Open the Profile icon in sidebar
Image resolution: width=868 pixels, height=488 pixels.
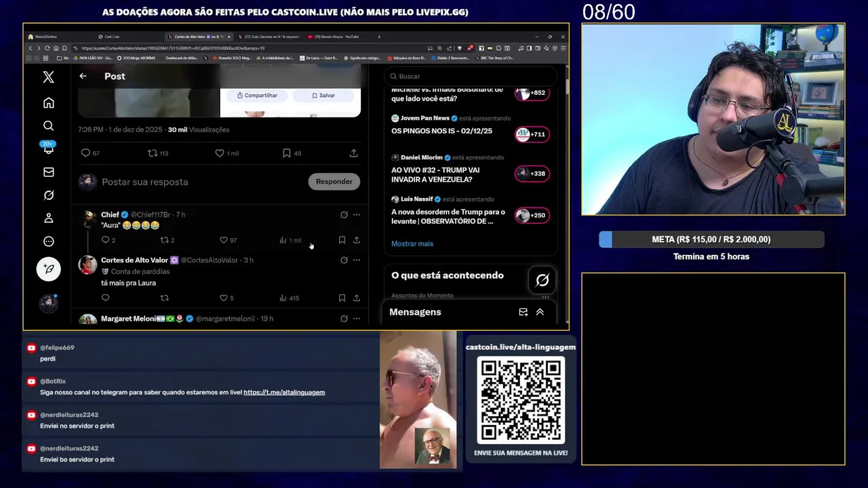(x=48, y=218)
